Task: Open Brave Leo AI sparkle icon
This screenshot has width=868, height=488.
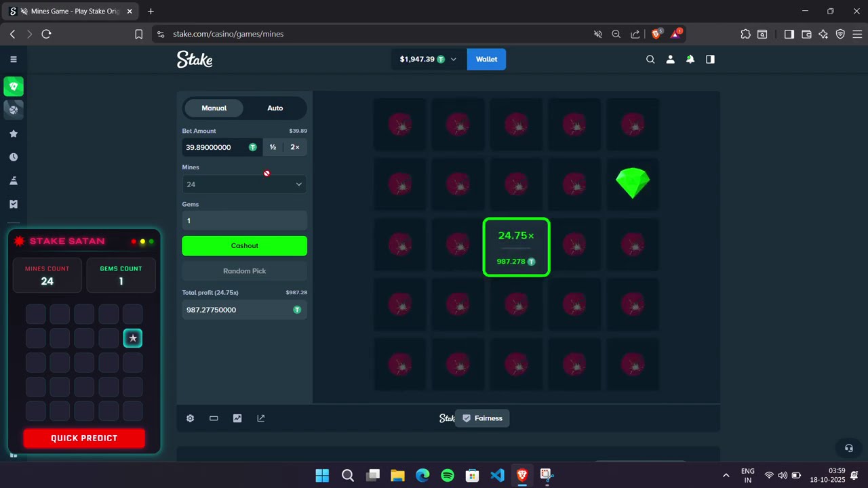Action: coord(823,34)
